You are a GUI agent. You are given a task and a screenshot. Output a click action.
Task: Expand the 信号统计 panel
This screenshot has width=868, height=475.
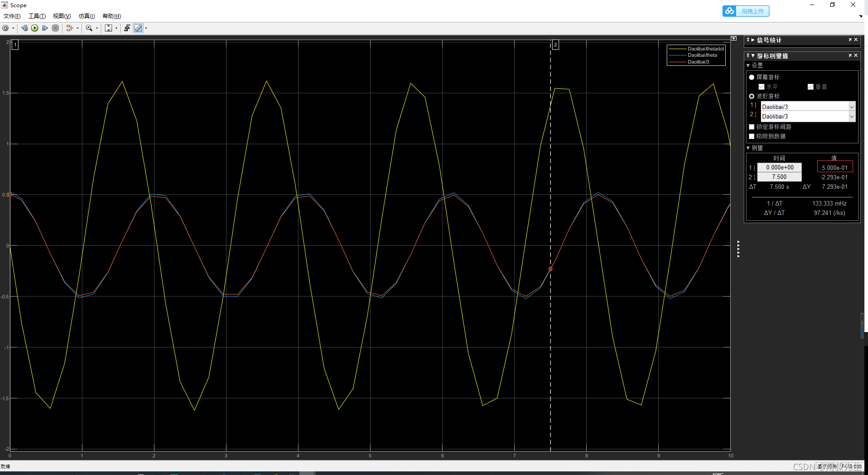pos(752,40)
